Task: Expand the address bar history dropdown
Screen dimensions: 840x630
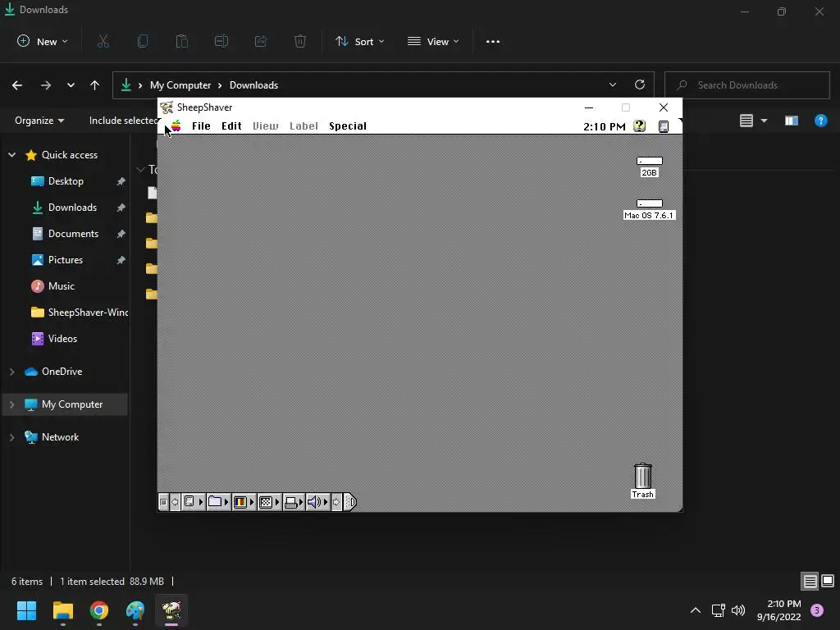Action: (x=613, y=84)
